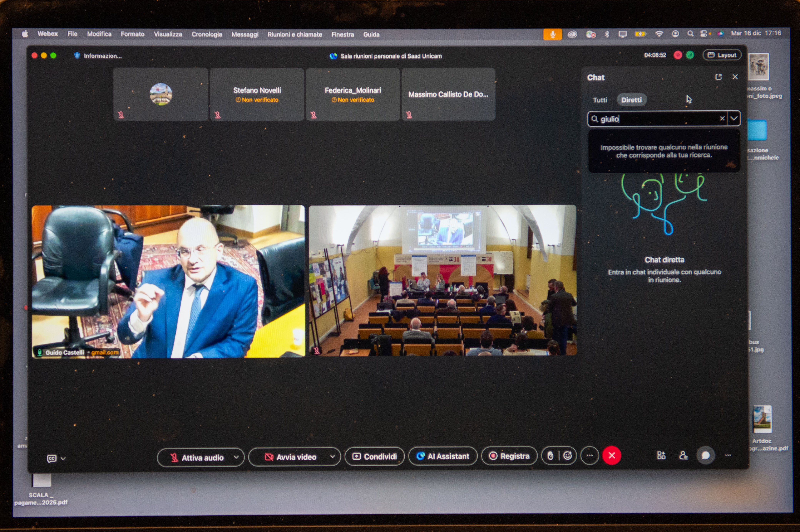Raise hand using the hand icon

(551, 456)
